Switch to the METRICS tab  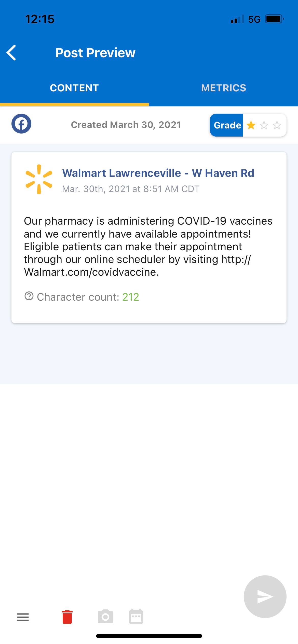coord(223,88)
